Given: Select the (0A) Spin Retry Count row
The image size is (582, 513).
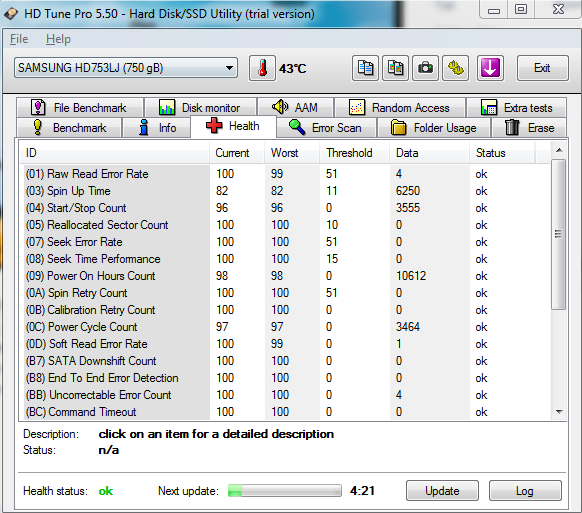Looking at the screenshot, I should 286,293.
